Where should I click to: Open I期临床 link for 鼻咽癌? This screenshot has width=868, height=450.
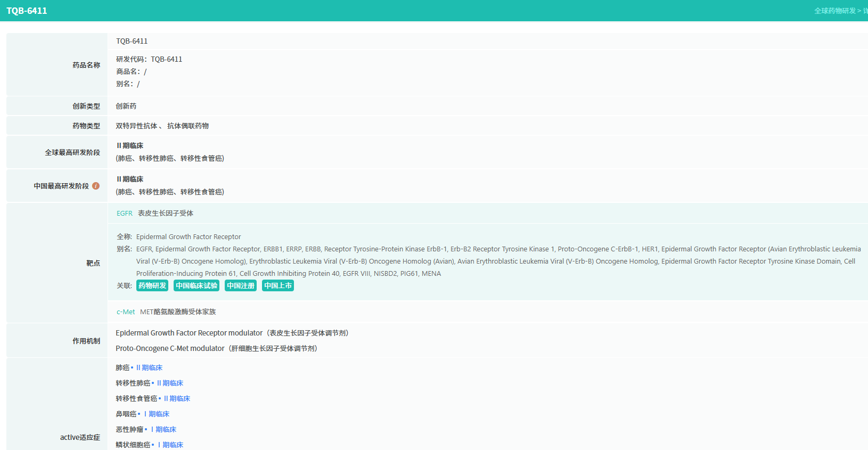click(157, 414)
